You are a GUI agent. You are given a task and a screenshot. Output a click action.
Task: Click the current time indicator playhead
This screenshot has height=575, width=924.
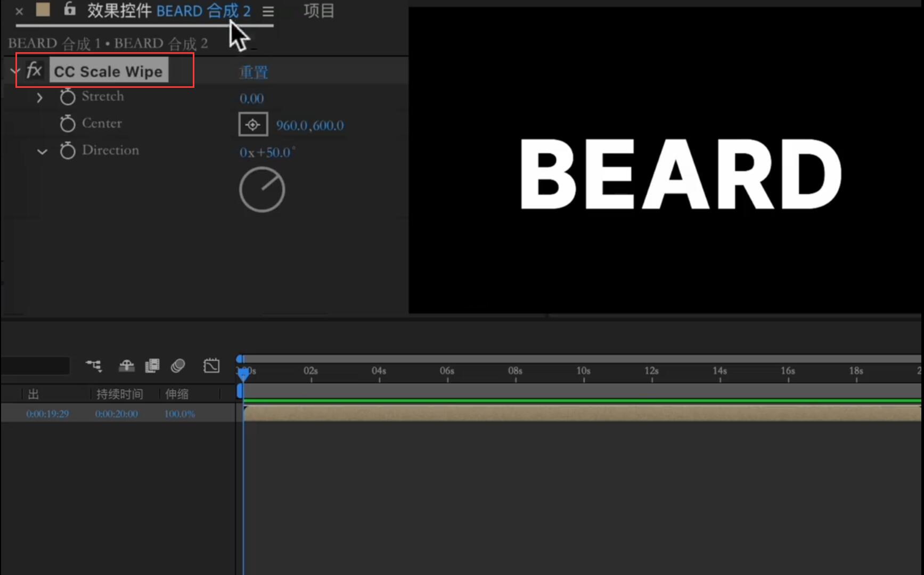pyautogui.click(x=243, y=375)
